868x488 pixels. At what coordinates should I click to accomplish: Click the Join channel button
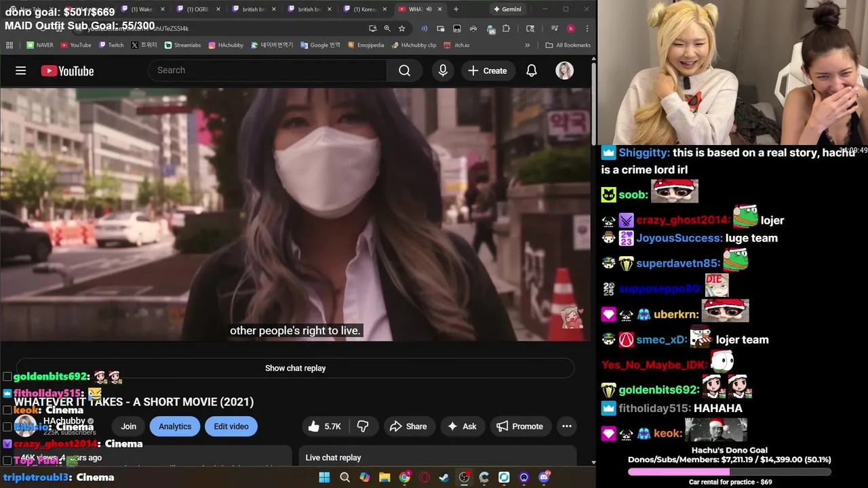click(x=128, y=426)
